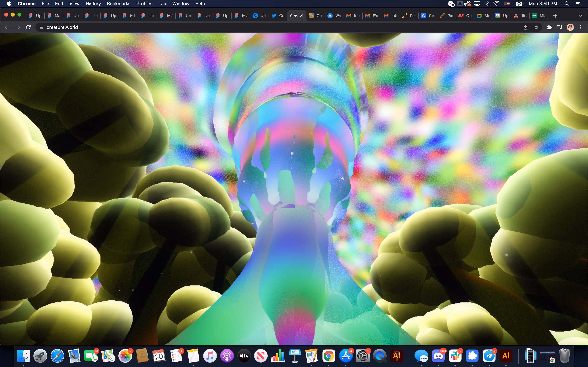Launch Slack from the dock
This screenshot has height=367, width=588.
[x=455, y=356]
